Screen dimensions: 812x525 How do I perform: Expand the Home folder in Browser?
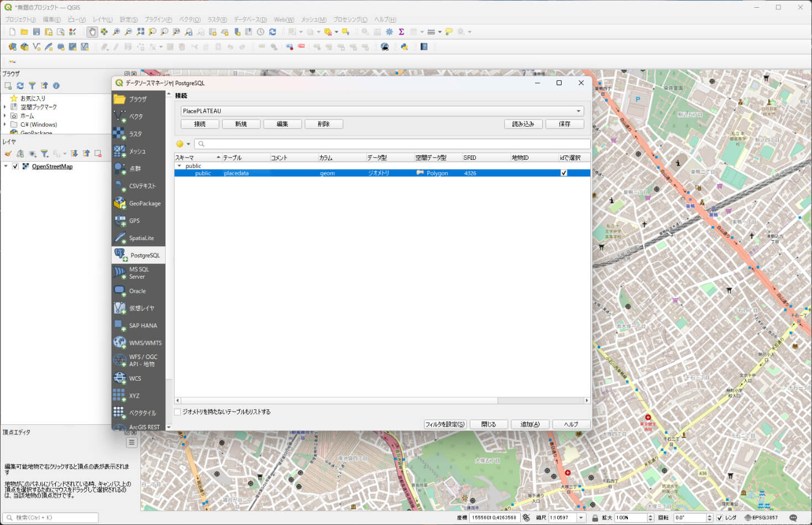(x=5, y=116)
